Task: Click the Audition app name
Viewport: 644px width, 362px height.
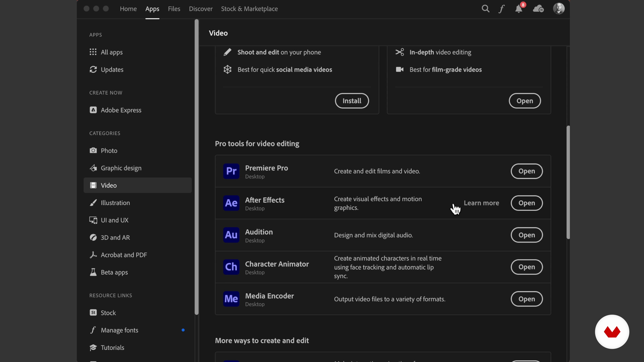Action: coord(259,232)
